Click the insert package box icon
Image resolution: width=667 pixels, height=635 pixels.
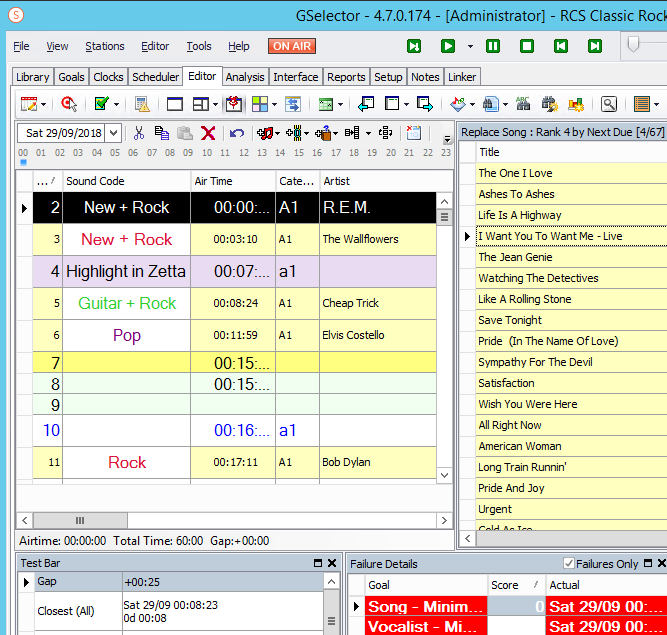[x=323, y=133]
